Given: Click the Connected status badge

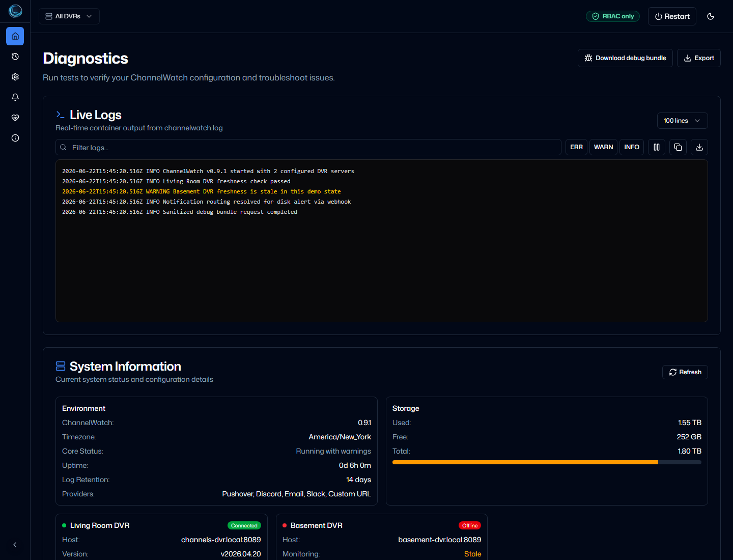Looking at the screenshot, I should pos(244,525).
